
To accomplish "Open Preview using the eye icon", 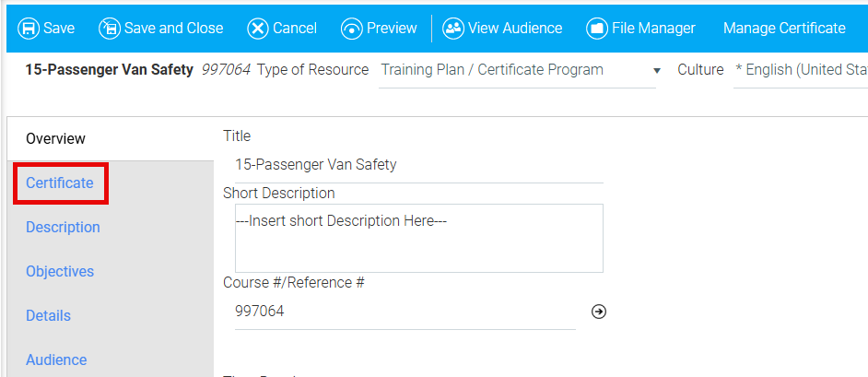I will [x=352, y=28].
